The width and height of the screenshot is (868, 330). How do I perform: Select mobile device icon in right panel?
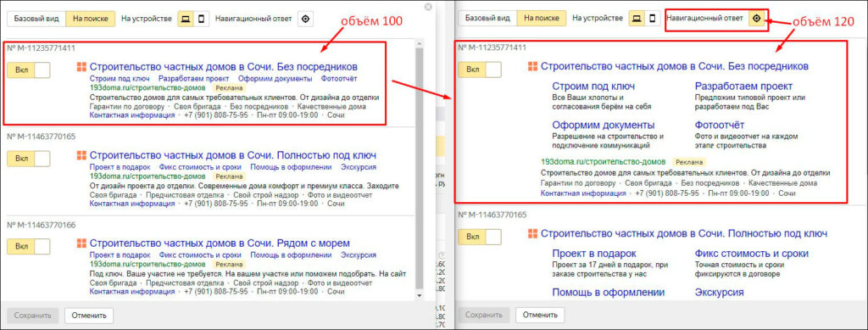(652, 19)
